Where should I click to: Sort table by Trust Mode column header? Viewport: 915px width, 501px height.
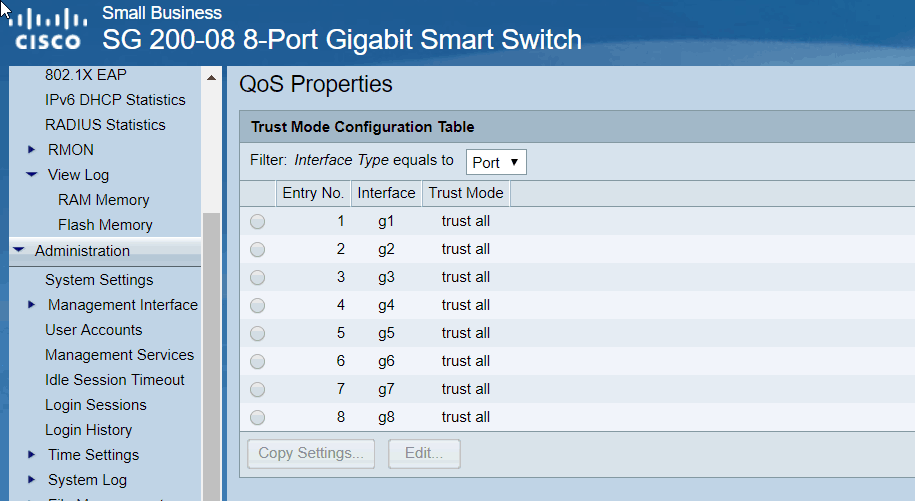[x=465, y=193]
